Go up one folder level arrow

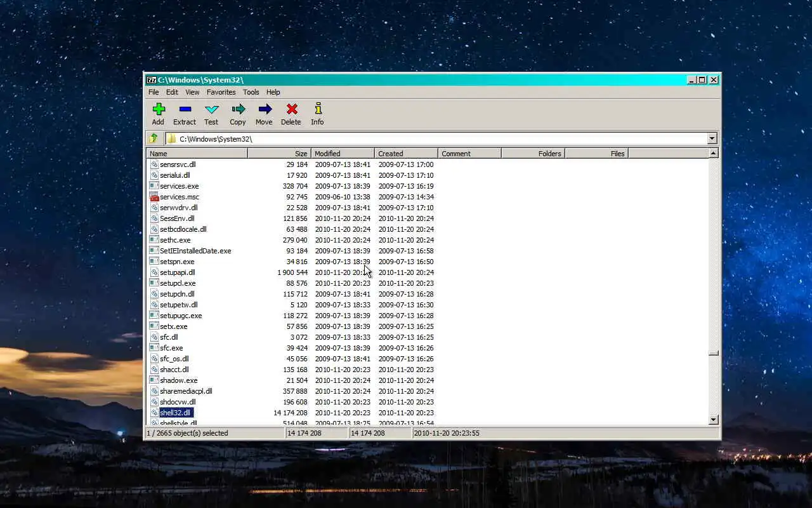(154, 138)
